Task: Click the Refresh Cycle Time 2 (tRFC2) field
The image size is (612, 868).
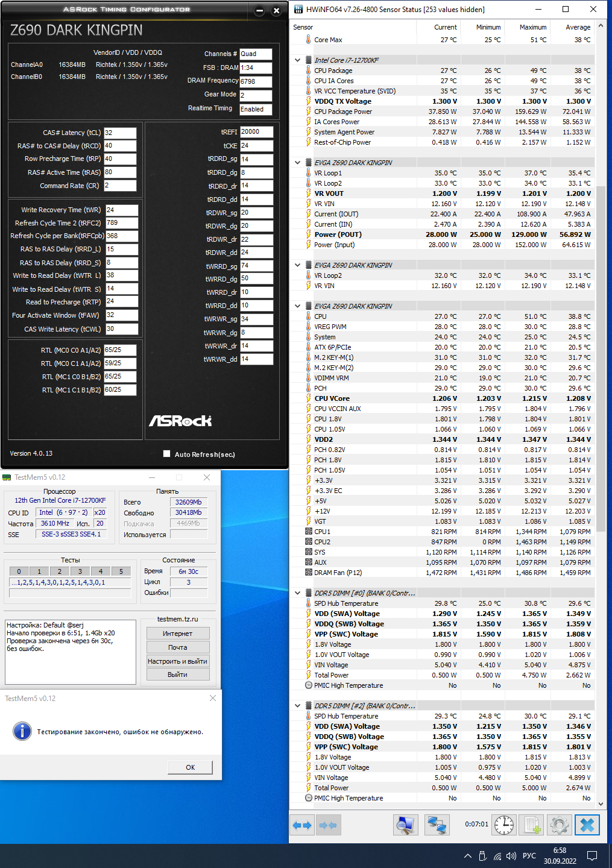Action: pyautogui.click(x=122, y=222)
